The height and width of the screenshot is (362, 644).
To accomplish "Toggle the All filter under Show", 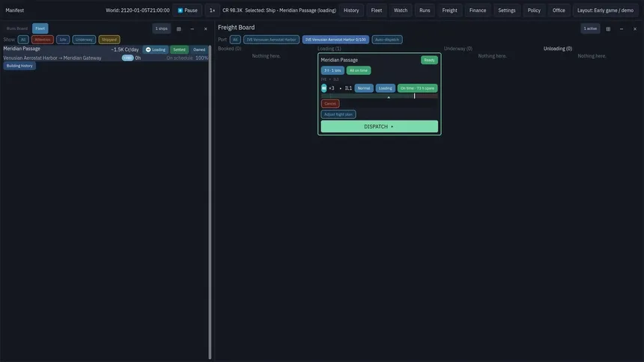I will [x=23, y=40].
